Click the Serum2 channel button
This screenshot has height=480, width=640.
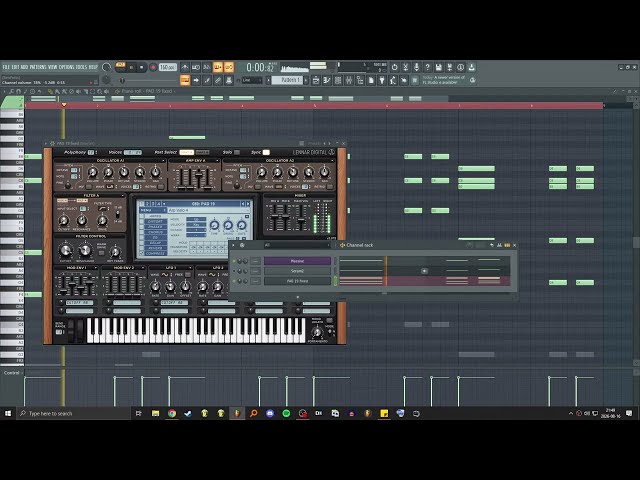click(297, 271)
